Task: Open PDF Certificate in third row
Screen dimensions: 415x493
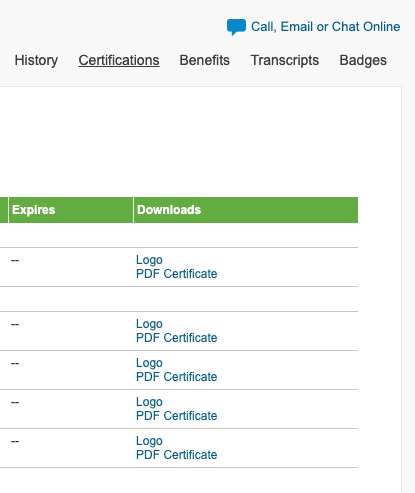Action: click(176, 377)
